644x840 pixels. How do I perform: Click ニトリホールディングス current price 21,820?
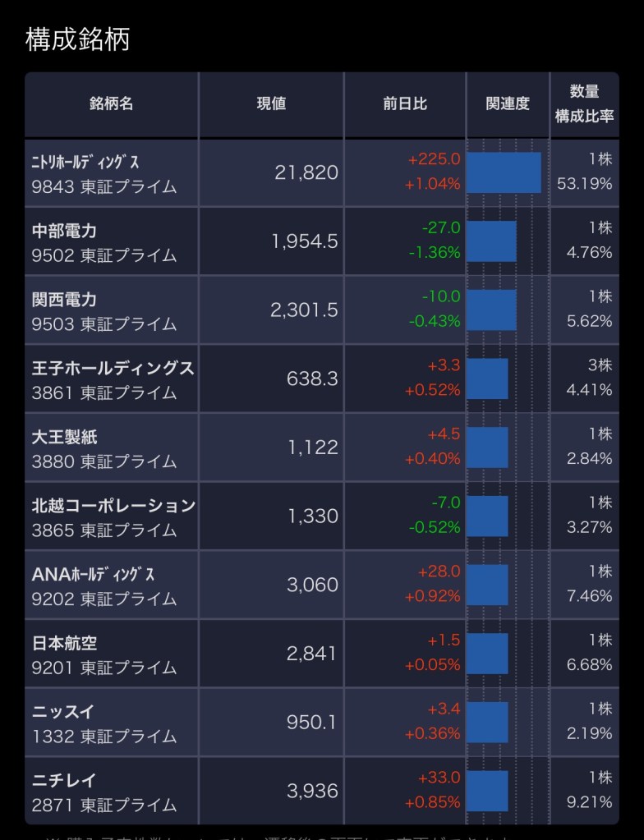click(x=306, y=172)
